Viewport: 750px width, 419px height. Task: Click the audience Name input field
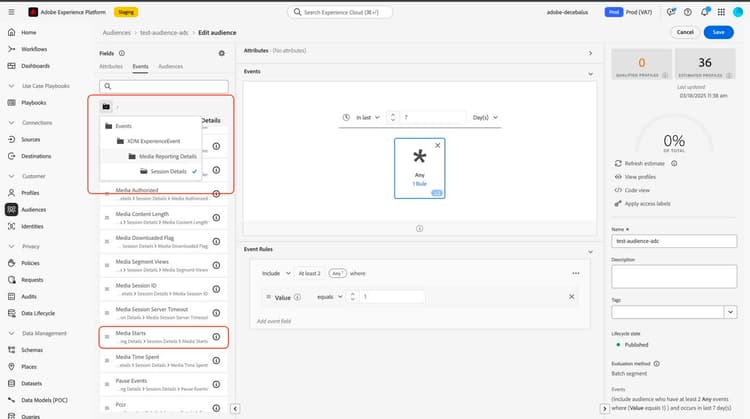pyautogui.click(x=674, y=241)
